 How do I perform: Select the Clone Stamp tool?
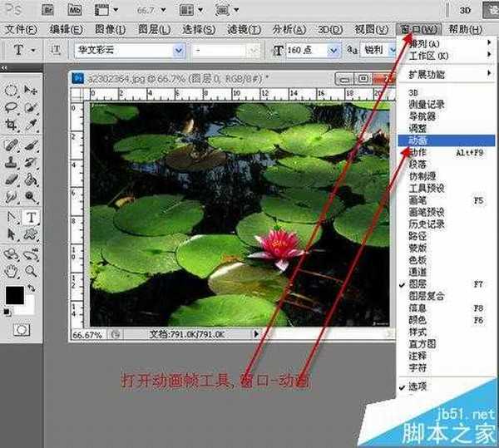(12, 162)
